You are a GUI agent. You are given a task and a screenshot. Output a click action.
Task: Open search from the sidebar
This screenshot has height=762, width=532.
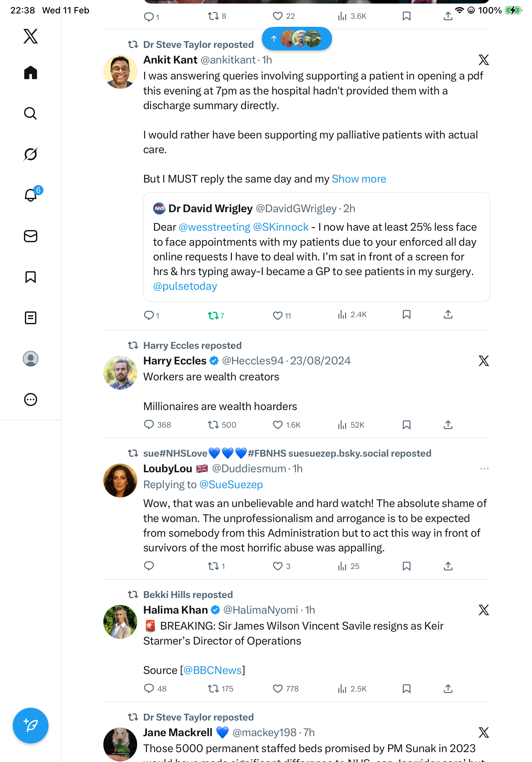pos(31,114)
